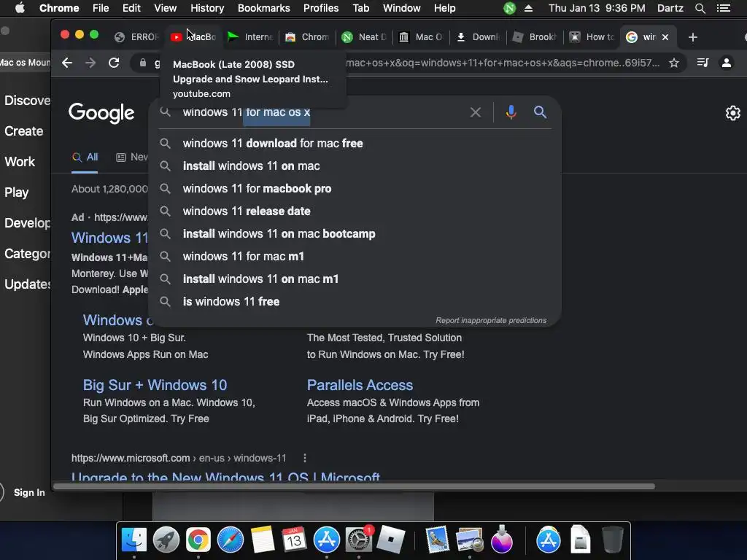
Task: Choose suggestion install windows 11 on mac
Action: [355, 166]
